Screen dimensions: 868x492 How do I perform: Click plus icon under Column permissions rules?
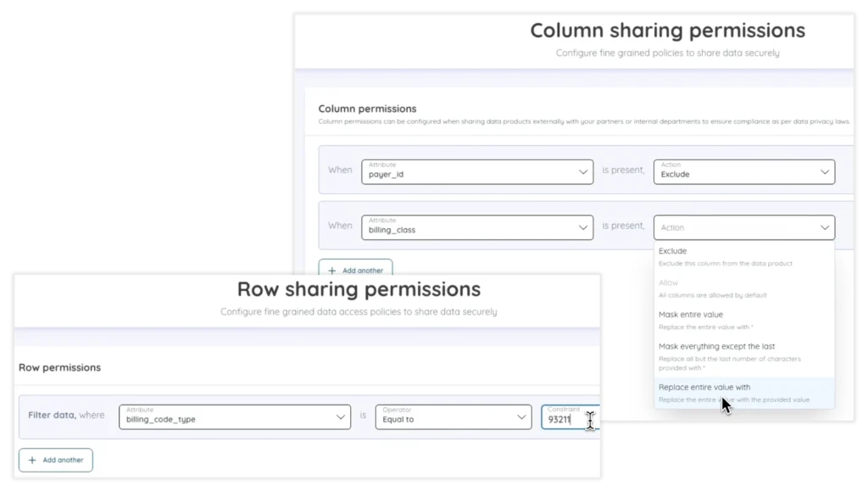point(331,271)
